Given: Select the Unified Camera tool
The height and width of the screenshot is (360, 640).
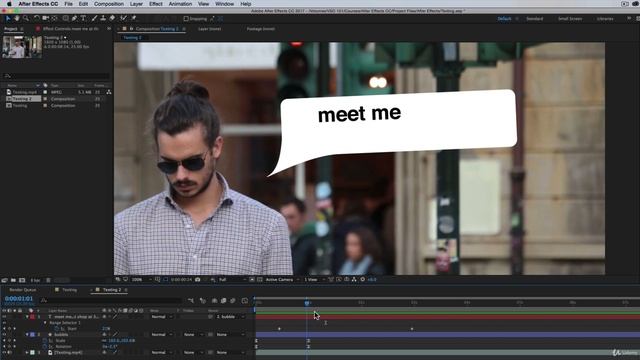Looking at the screenshot, I should coord(45,18).
